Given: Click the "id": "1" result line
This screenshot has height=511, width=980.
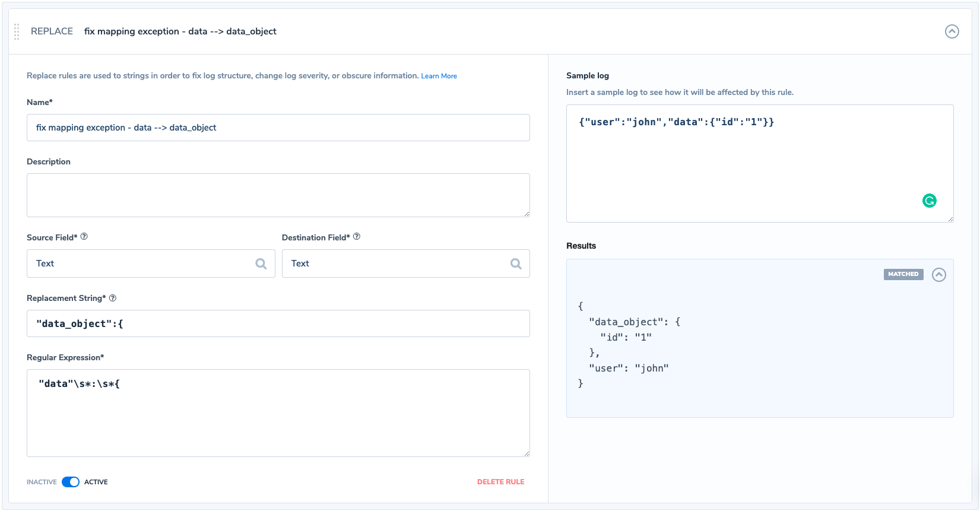Looking at the screenshot, I should [626, 337].
